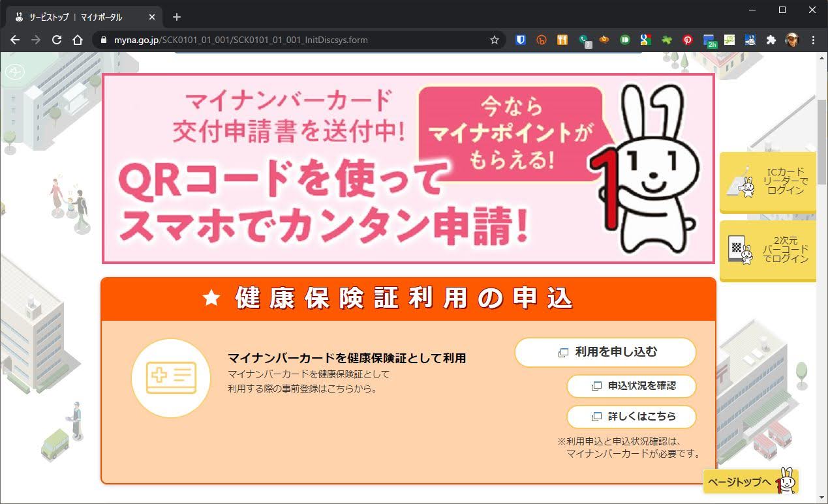Open the green clover extension icon

pos(667,40)
